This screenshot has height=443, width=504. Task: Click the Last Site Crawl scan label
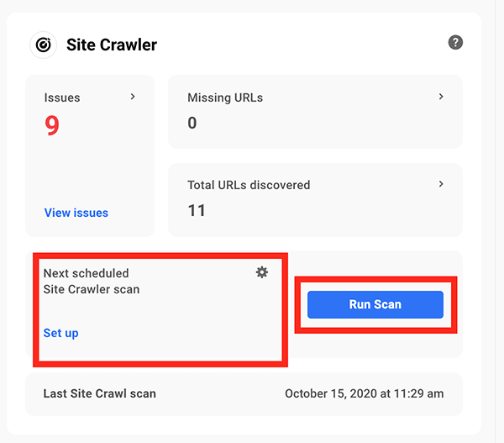99,393
